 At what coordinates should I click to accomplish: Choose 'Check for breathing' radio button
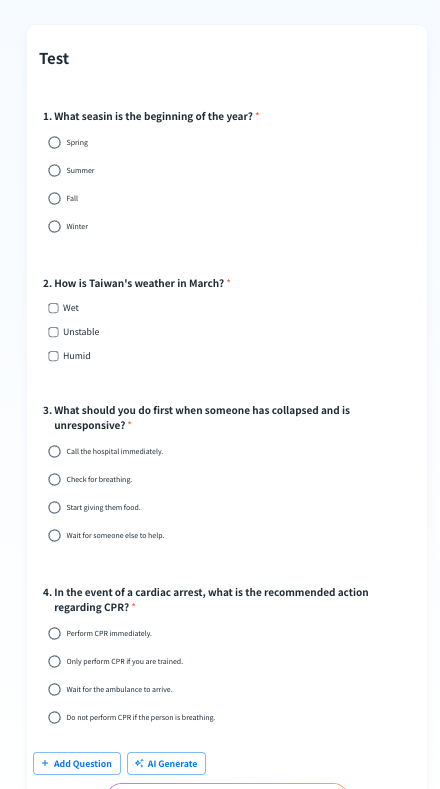tap(54, 480)
